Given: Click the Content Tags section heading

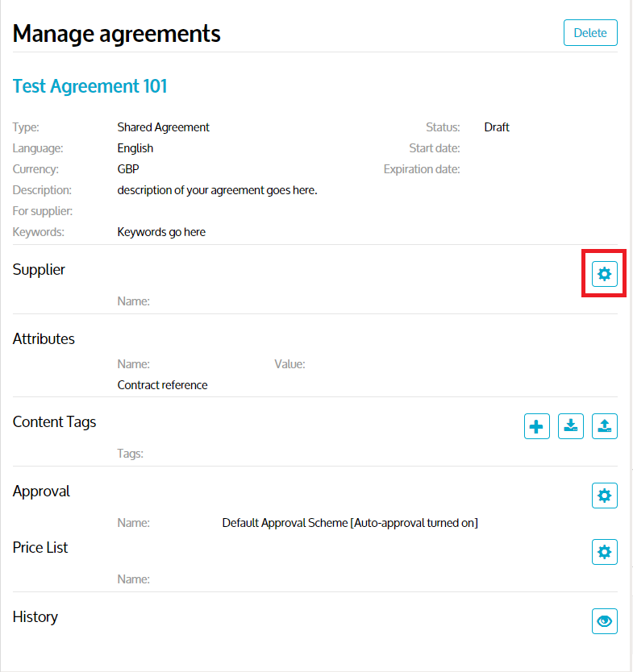Looking at the screenshot, I should tap(54, 421).
